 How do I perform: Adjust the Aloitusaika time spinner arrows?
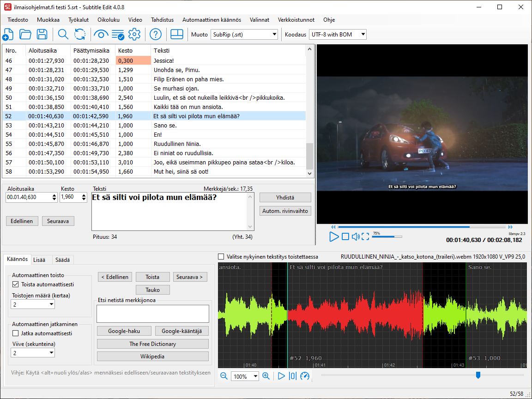click(x=54, y=197)
